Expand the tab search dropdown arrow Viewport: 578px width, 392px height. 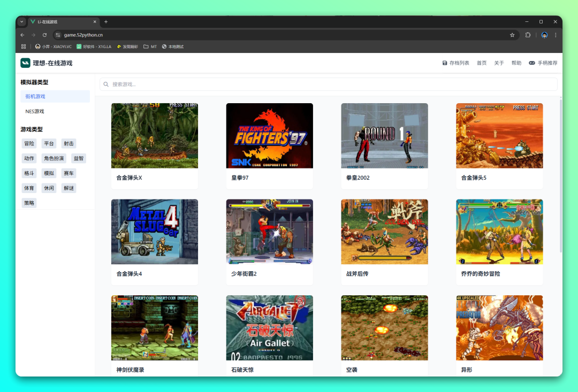click(x=22, y=22)
